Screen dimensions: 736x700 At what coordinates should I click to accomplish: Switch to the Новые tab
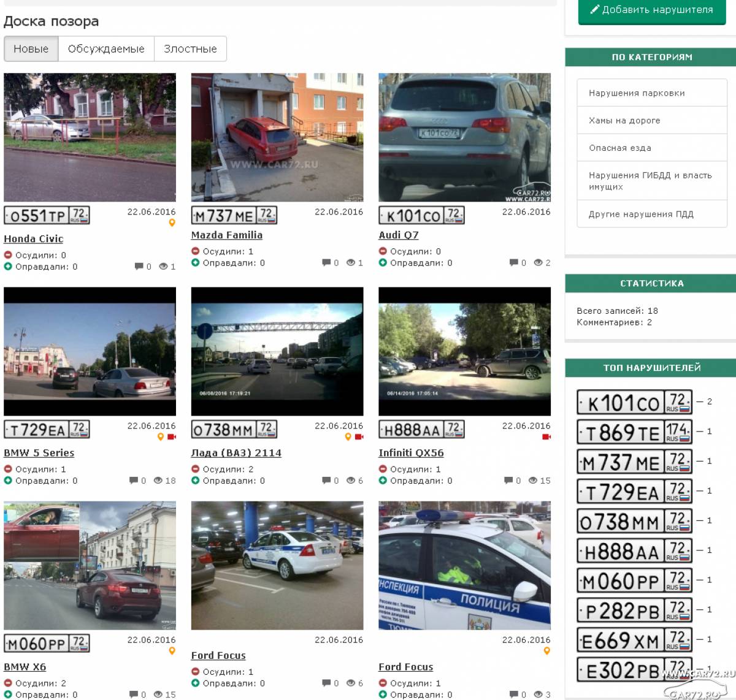tap(31, 49)
